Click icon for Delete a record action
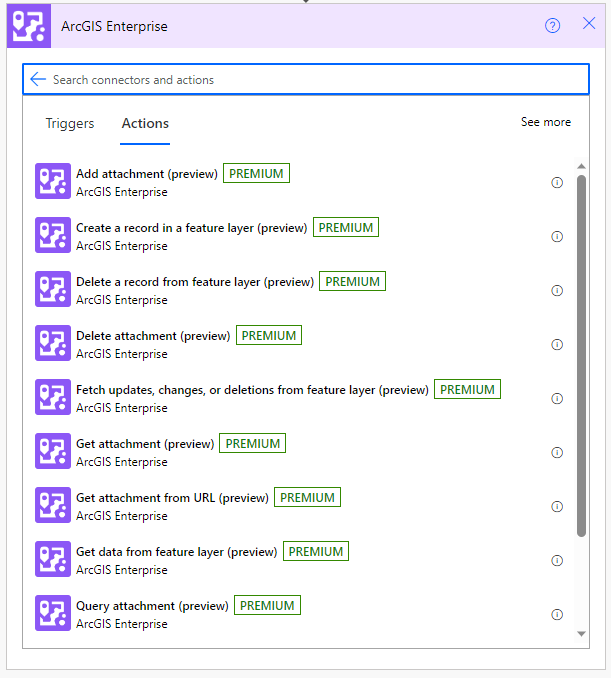Image resolution: width=611 pixels, height=678 pixels. [x=53, y=289]
